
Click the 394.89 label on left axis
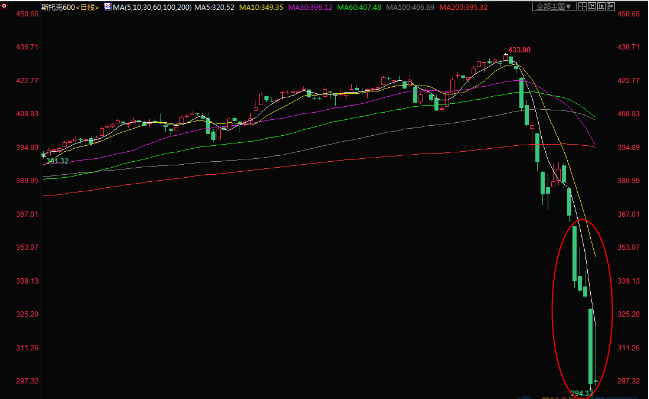pos(27,147)
